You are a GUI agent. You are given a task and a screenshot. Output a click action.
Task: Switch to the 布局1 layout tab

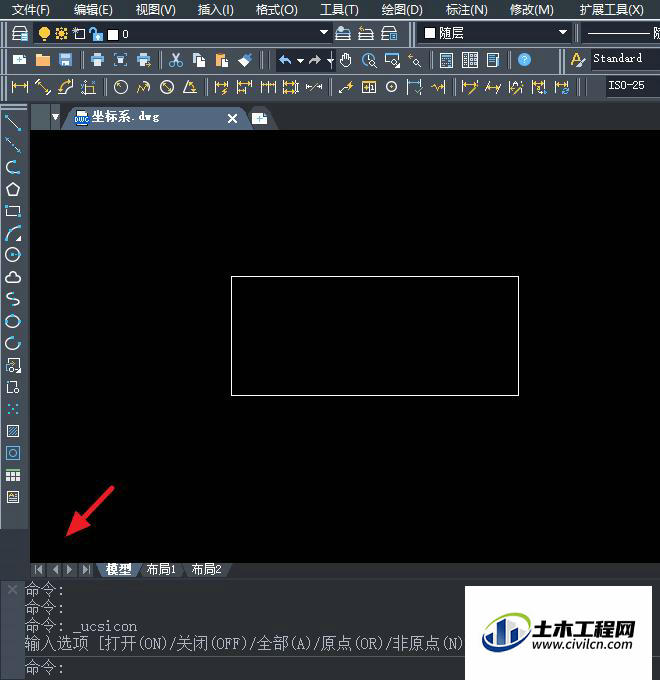pos(161,569)
